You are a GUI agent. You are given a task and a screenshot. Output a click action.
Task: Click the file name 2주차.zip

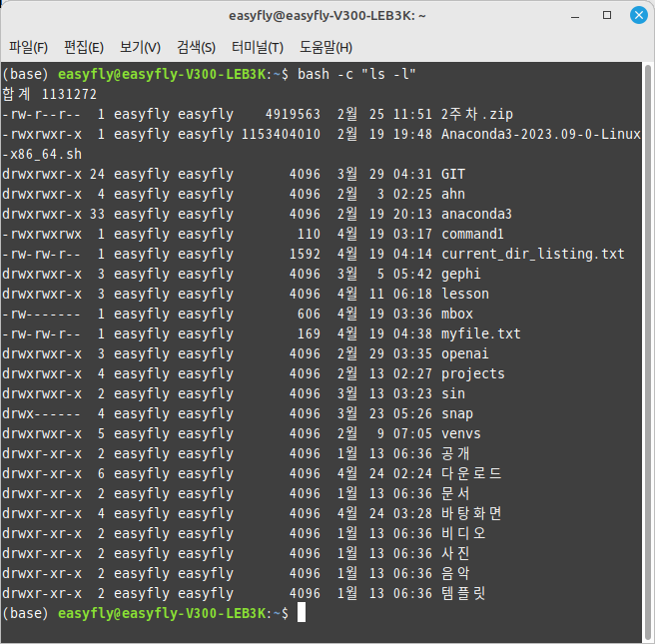point(477,114)
